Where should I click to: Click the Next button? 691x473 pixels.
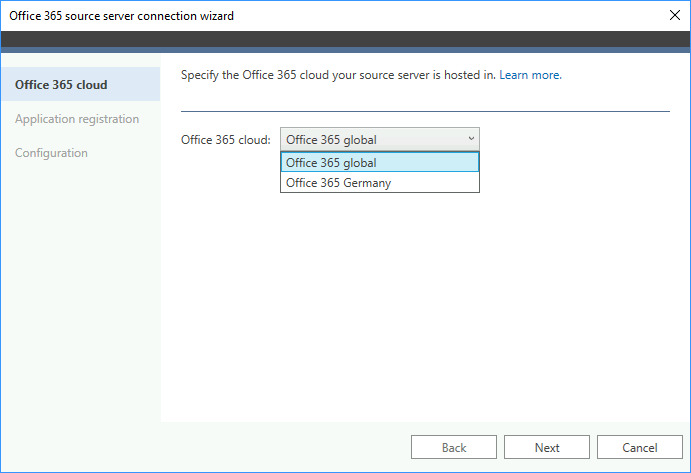547,447
